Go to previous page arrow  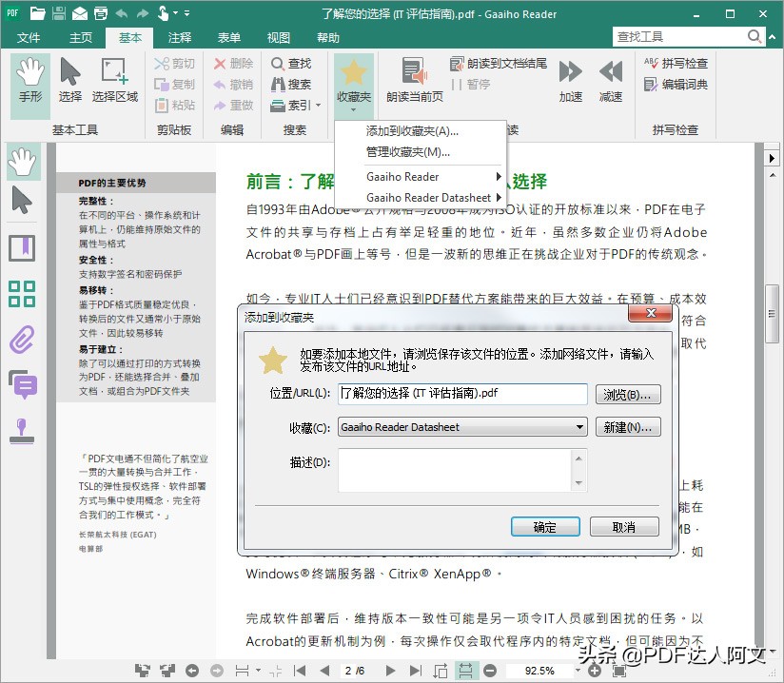coord(324,671)
